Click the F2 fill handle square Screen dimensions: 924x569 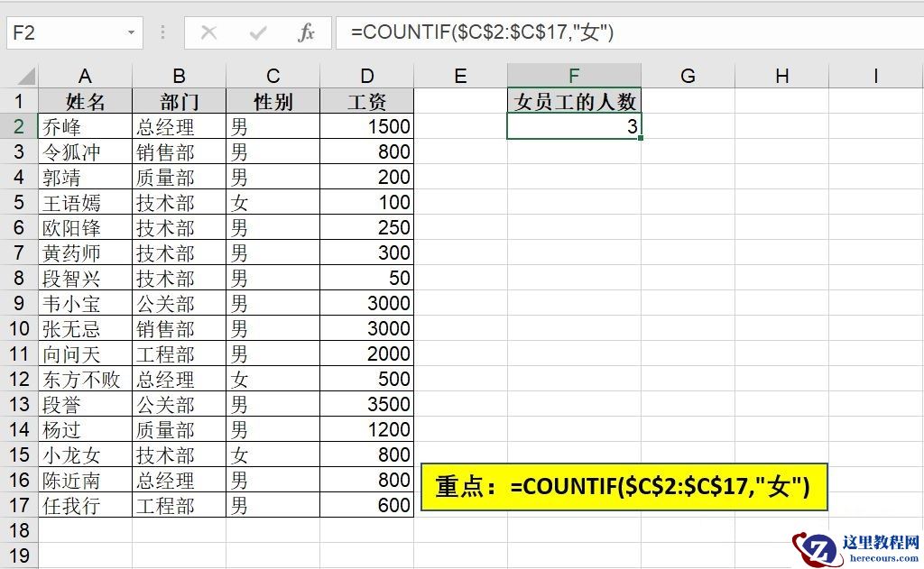click(640, 138)
